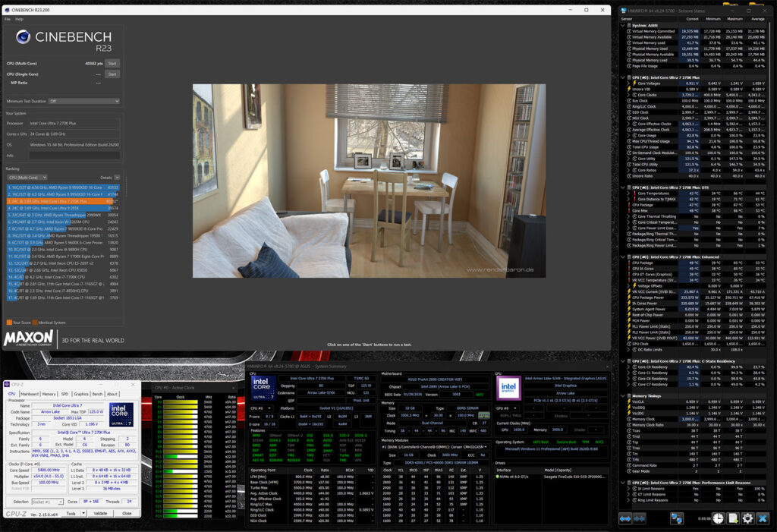Collapse the System: ASUS sensor group
Screen dimensions: 777x532
coord(623,25)
